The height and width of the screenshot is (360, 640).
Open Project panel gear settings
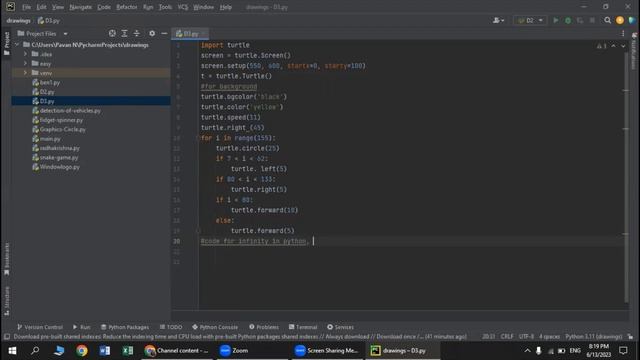pos(152,33)
